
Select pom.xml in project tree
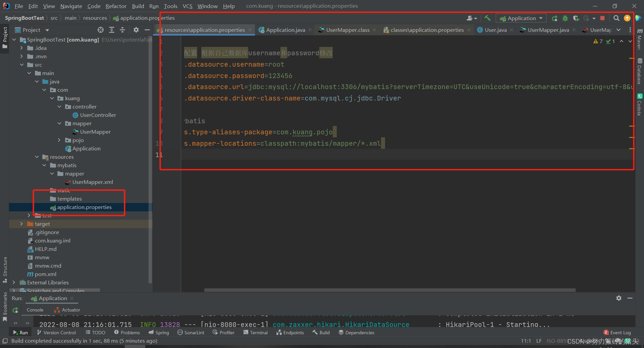(45, 274)
